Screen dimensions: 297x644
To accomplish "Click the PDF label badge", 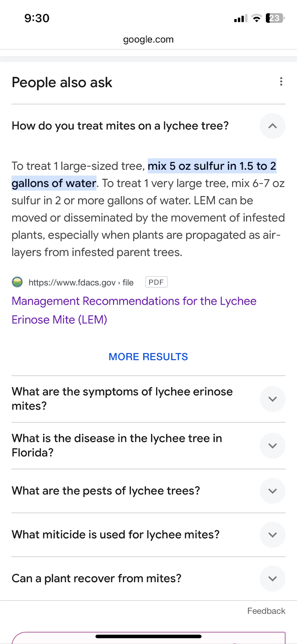I will point(156,282).
